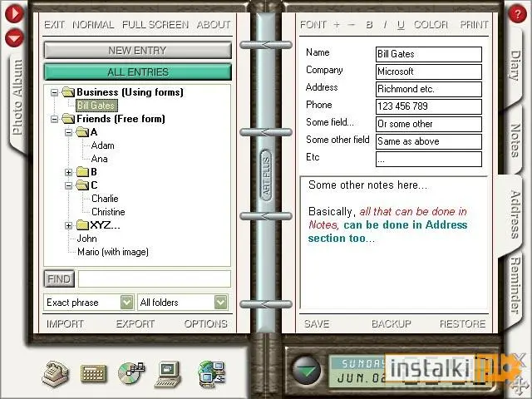This screenshot has width=532, height=399.
Task: Select the Address tab
Action: [515, 214]
